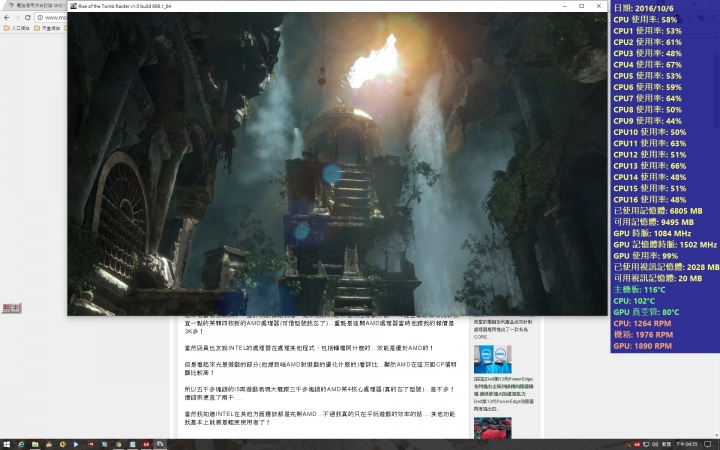Open the volume icon in system tray
This screenshot has height=450, width=720.
pos(655,444)
